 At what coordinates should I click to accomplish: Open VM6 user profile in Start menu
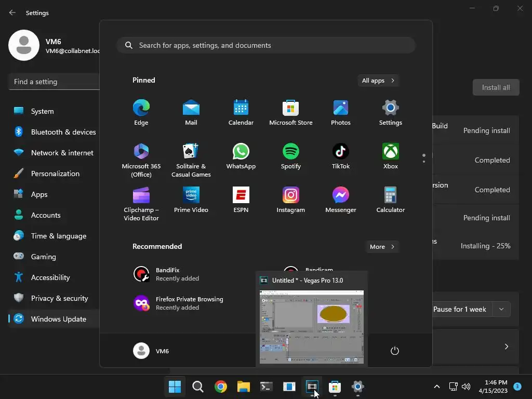point(151,351)
